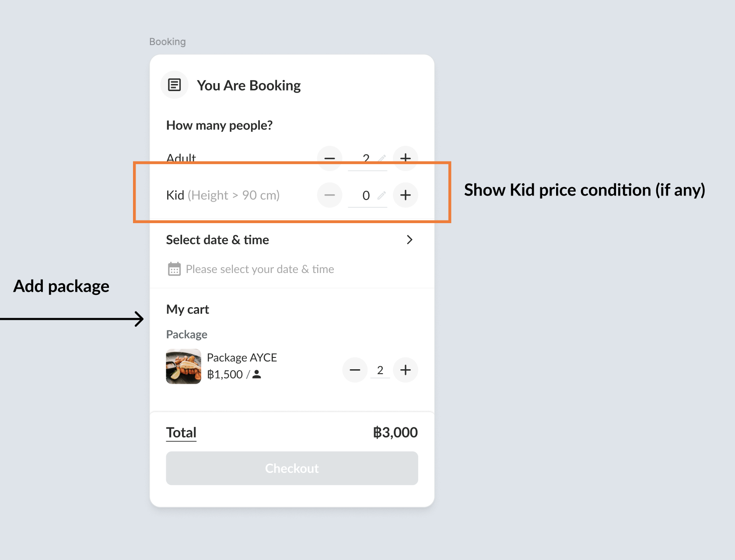The width and height of the screenshot is (735, 560).
Task: Click the per-person icon beside ฿1,500
Action: (257, 374)
